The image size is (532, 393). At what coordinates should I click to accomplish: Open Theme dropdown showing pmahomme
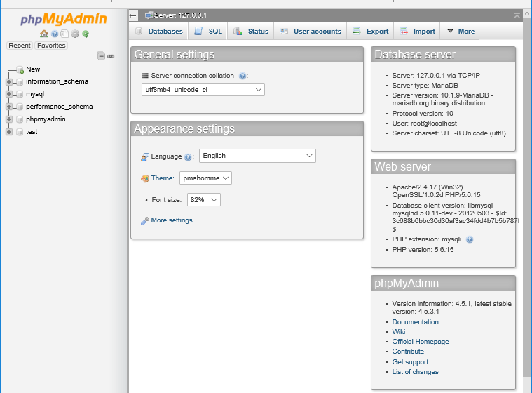[x=205, y=178]
